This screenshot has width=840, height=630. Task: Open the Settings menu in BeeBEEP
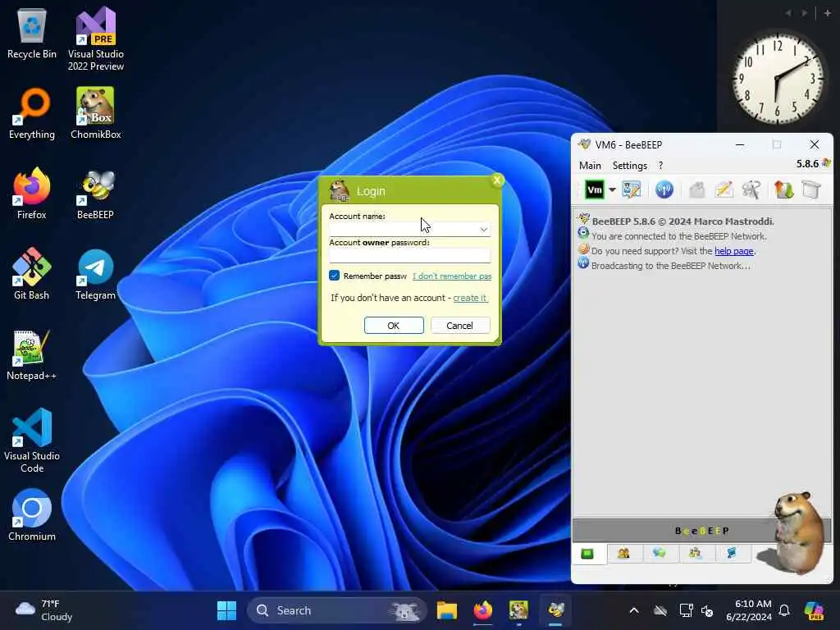(629, 166)
